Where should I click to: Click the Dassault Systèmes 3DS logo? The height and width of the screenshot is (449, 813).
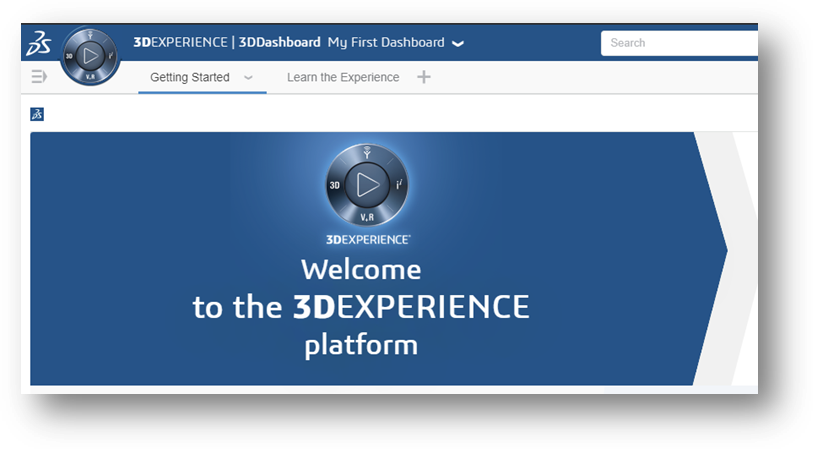pyautogui.click(x=39, y=43)
